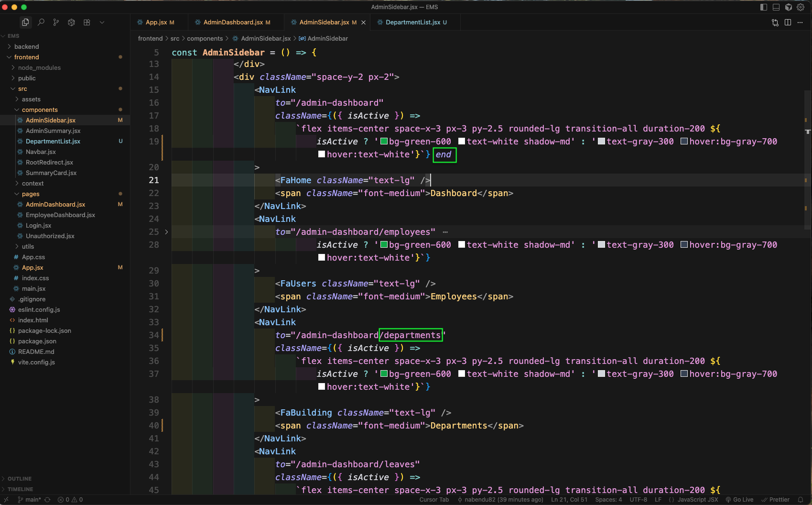The width and height of the screenshot is (812, 505).
Task: Change language mode JavaScript JSX
Action: [697, 500]
